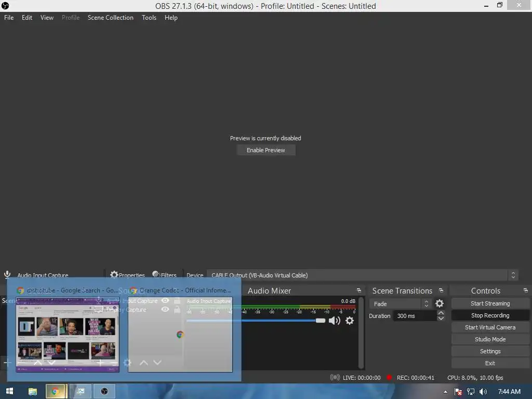The width and height of the screenshot is (532, 399).
Task: Click the 'LIVE: 00:00:00' status text
Action: [362, 378]
